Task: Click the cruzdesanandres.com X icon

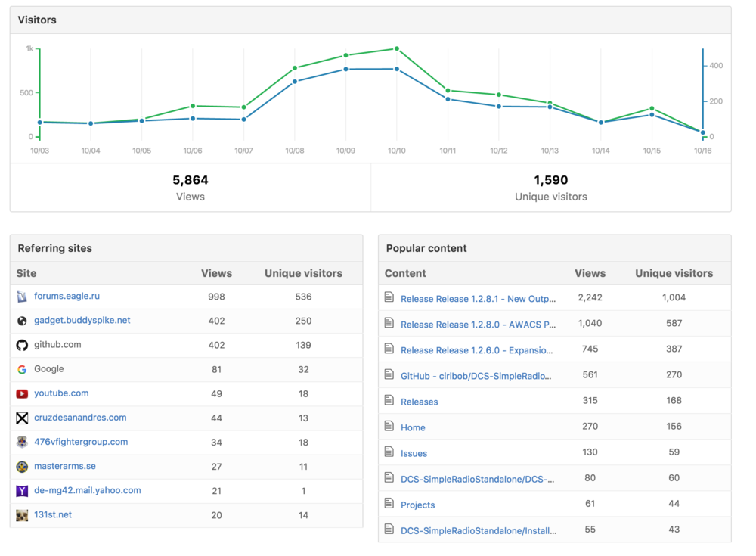Action: pos(22,418)
